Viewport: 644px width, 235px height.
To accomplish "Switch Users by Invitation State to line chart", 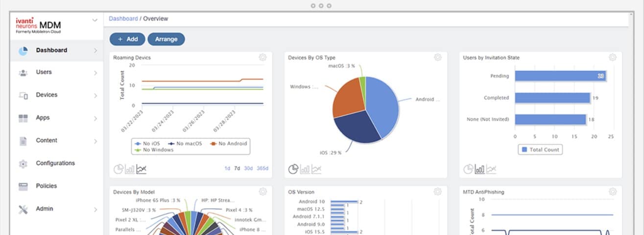I will (x=491, y=169).
